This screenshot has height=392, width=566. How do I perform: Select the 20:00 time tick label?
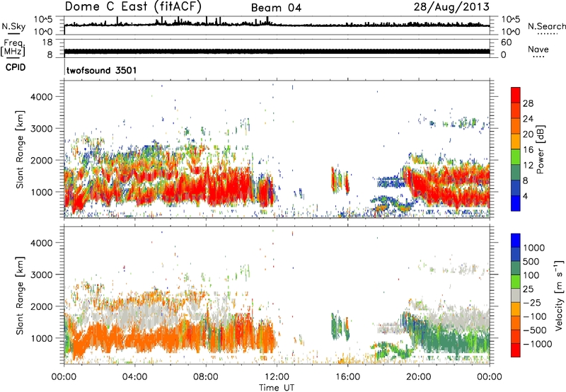[x=418, y=377]
